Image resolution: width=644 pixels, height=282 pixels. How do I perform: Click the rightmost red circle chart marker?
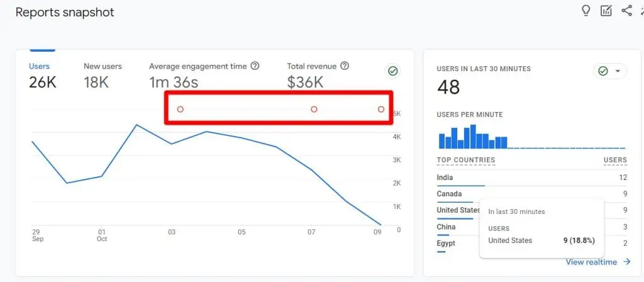point(381,110)
